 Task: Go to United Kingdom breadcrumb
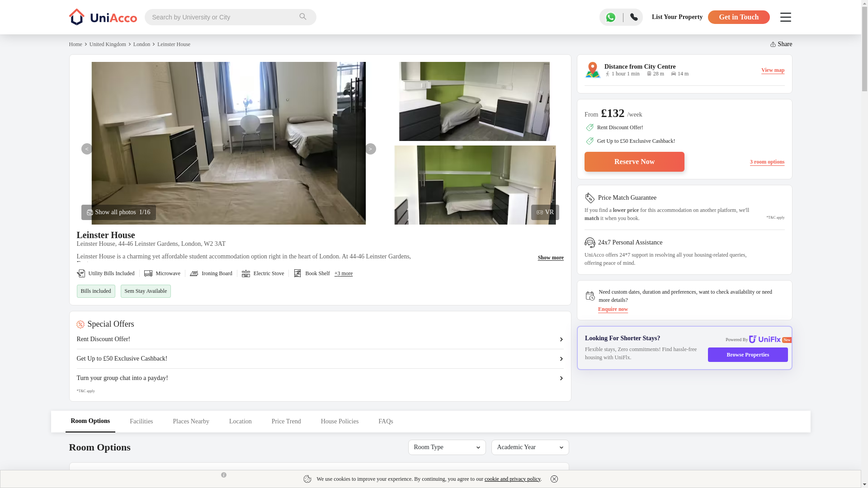click(x=108, y=44)
